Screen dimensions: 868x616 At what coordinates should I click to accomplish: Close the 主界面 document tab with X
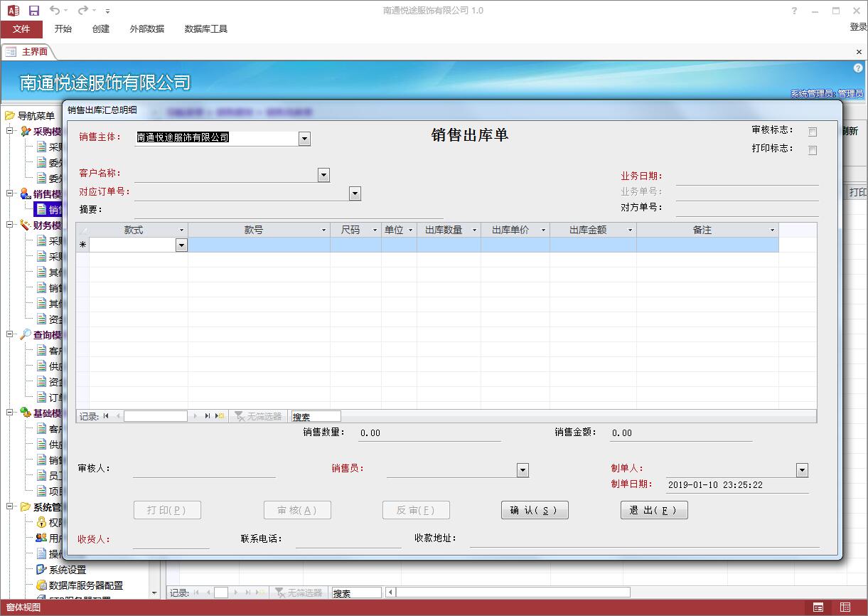[859, 52]
